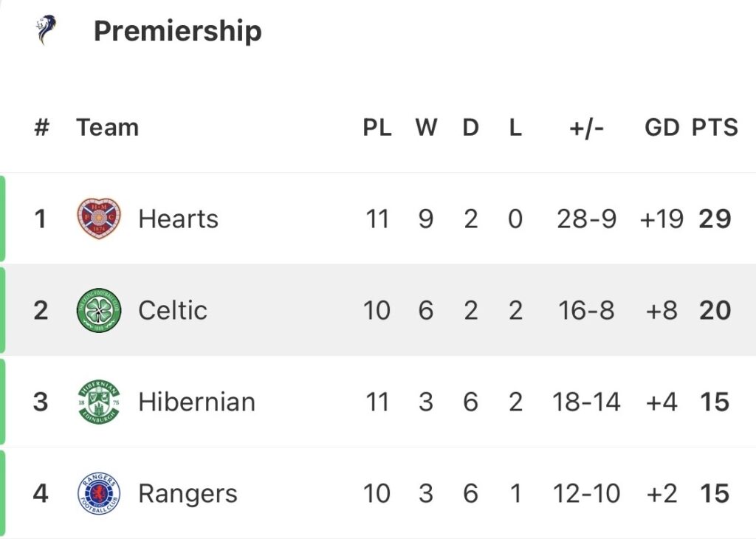Click the D draws column header
Viewport: 756px width, 539px height.
pyautogui.click(x=471, y=128)
